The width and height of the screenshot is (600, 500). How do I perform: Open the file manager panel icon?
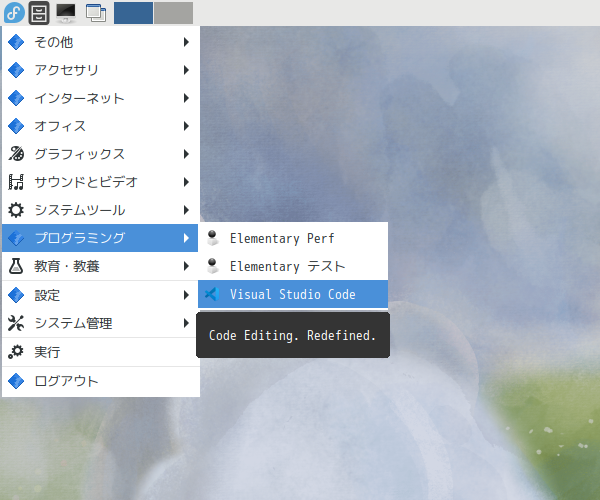click(39, 13)
